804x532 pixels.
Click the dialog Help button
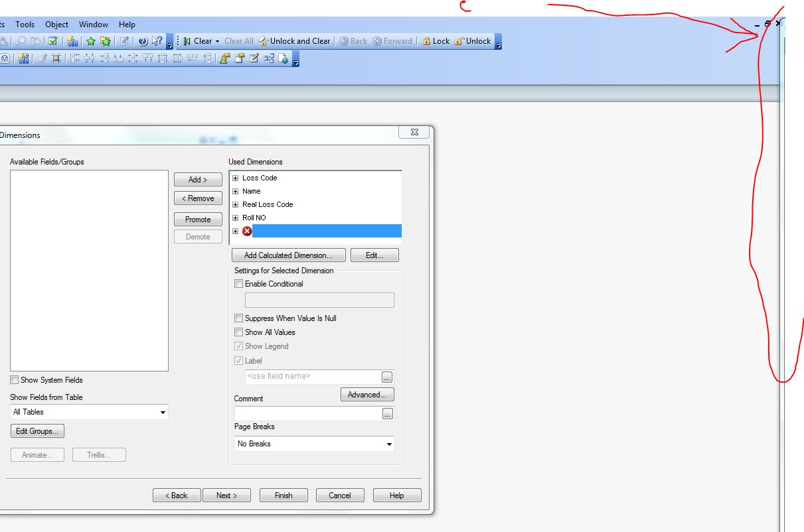[x=397, y=496]
